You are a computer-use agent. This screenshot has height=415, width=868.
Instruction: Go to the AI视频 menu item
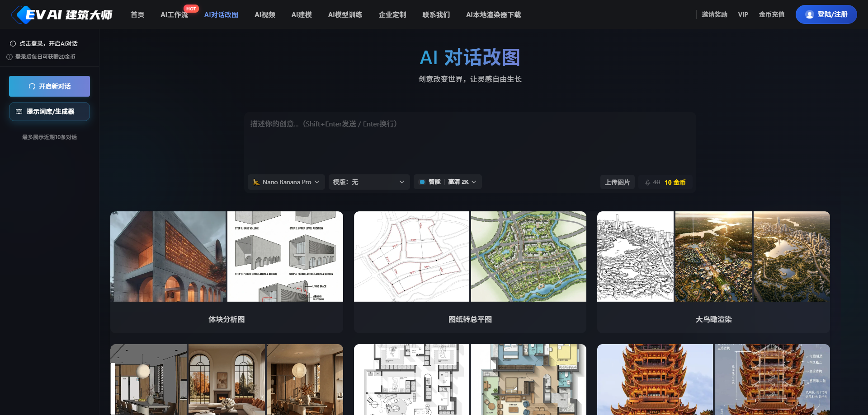click(x=264, y=15)
